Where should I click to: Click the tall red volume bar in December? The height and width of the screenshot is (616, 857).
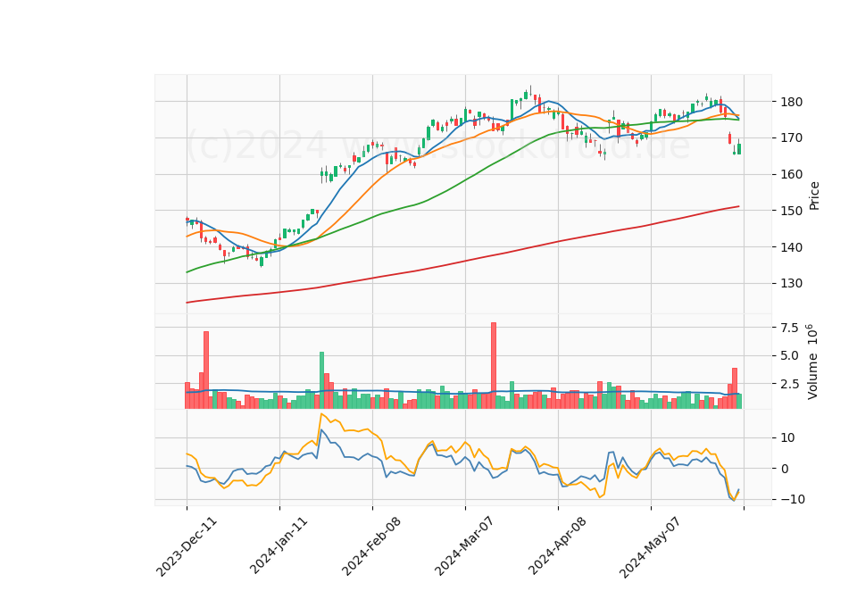tap(206, 370)
